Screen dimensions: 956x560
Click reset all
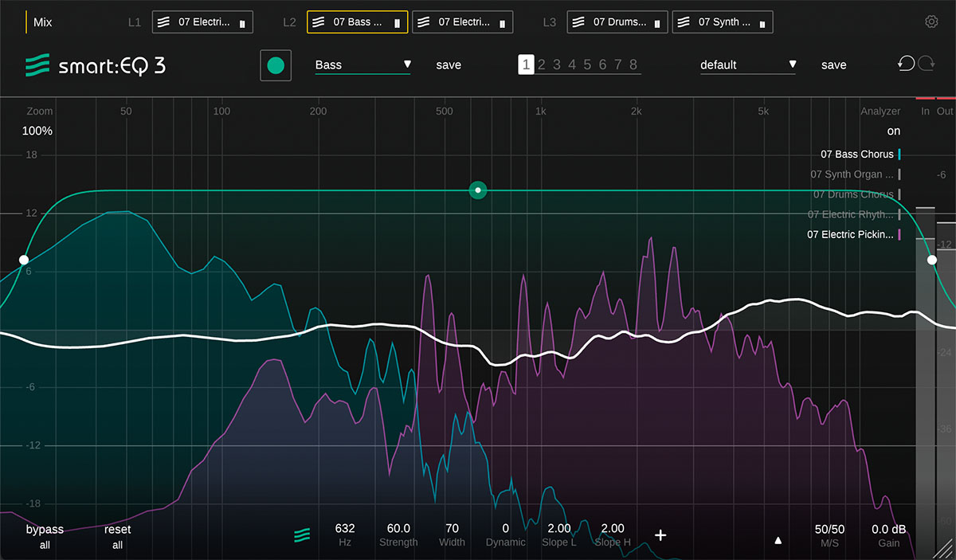pyautogui.click(x=117, y=537)
